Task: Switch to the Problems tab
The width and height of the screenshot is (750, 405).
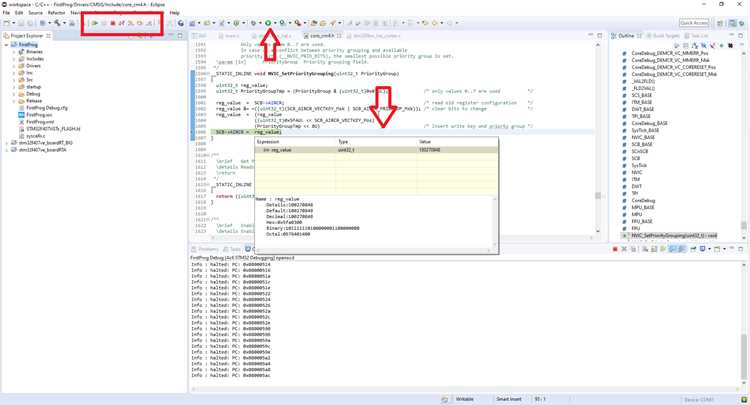Action: [x=205, y=249]
